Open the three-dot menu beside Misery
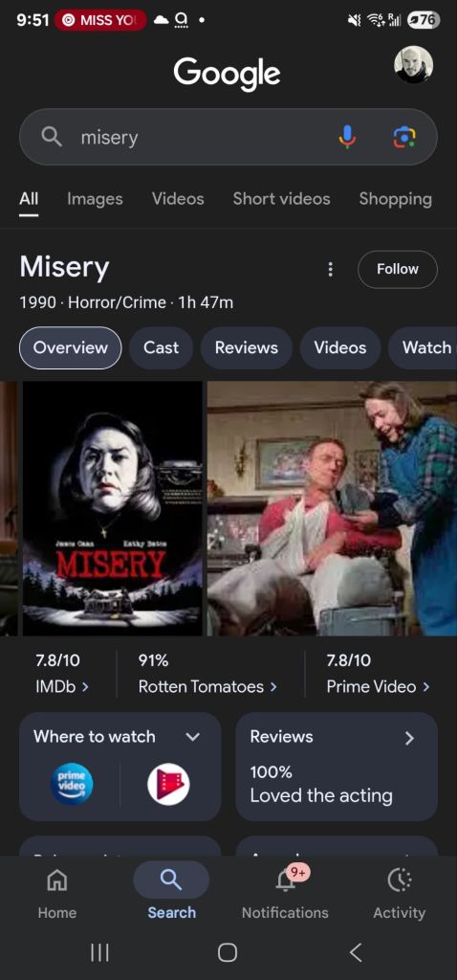The image size is (457, 980). click(330, 269)
